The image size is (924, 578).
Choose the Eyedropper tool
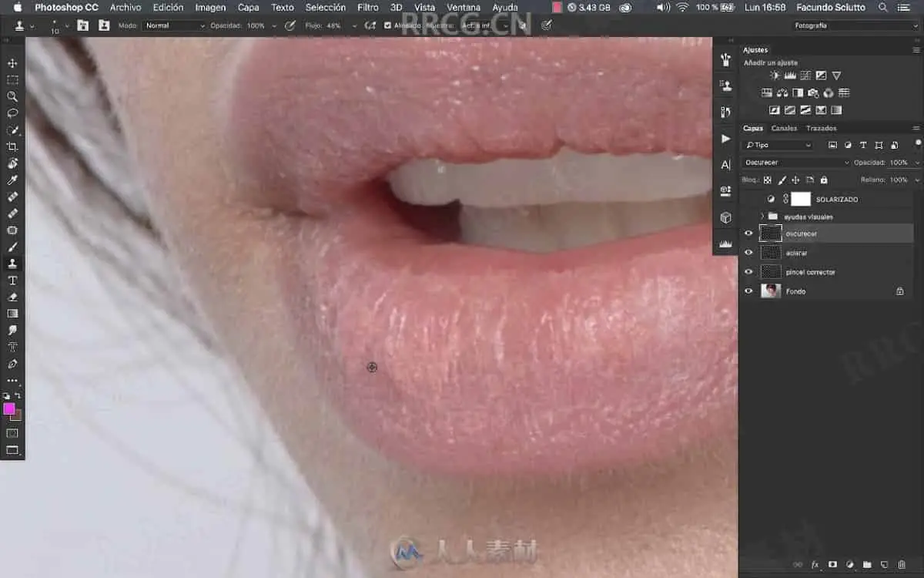pyautogui.click(x=12, y=180)
